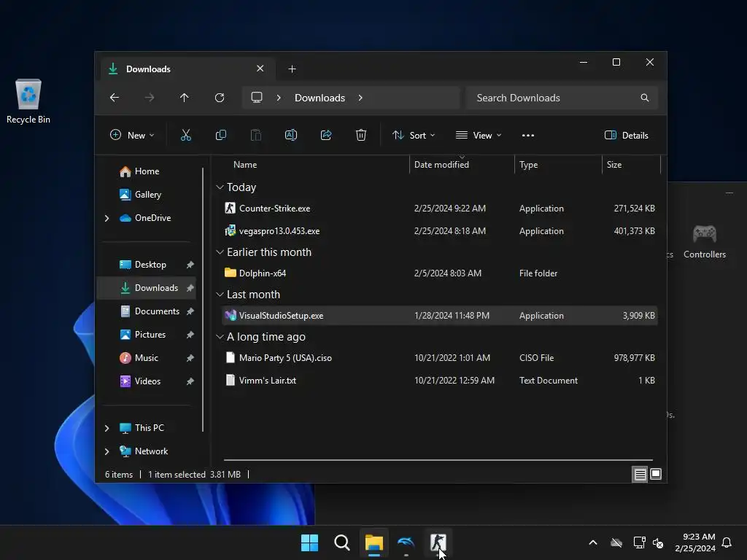Screen dimensions: 747x560
Task: Go up one folder level
Action: 185,98
